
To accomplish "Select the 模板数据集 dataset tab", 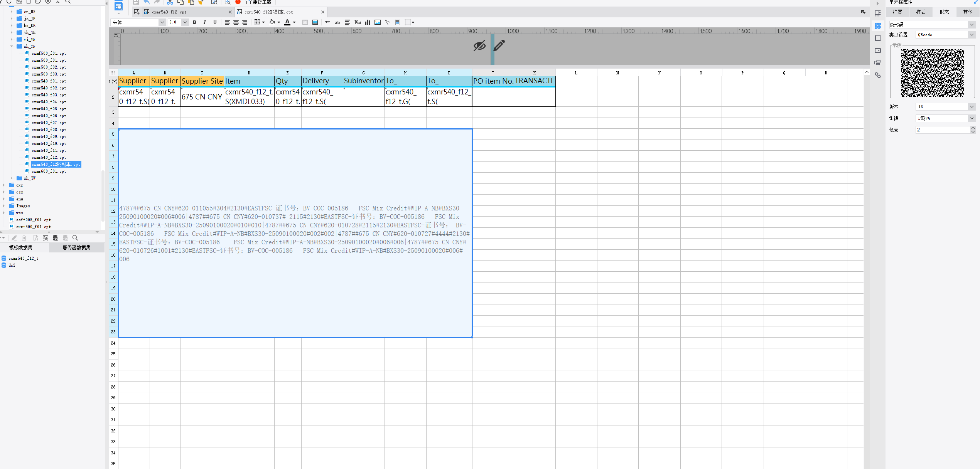I will pyautogui.click(x=21, y=247).
